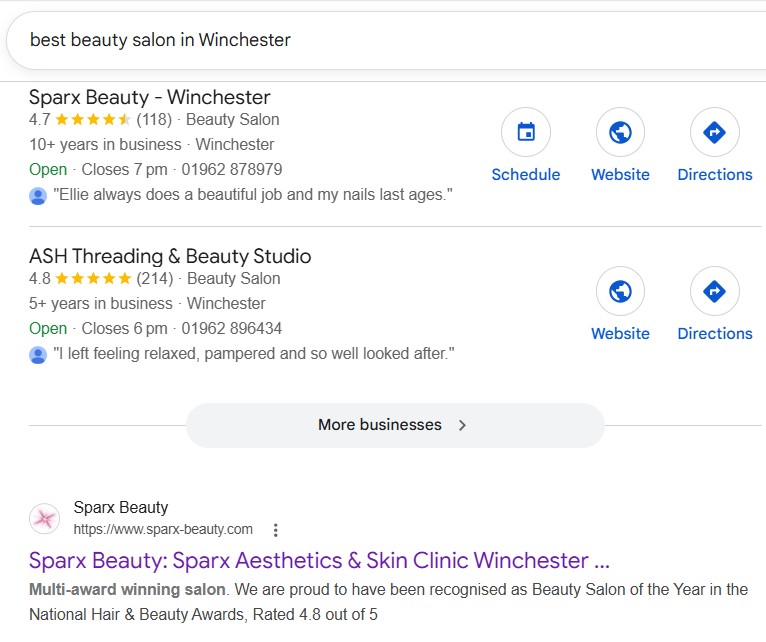Click reviewer avatar beside Ellie review
Viewport: 766px width, 642px height.
click(38, 196)
